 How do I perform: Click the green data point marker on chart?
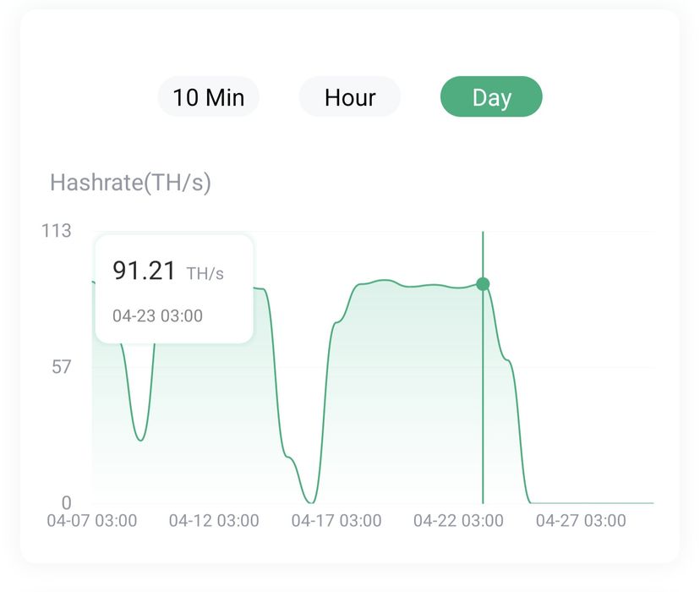coord(483,284)
